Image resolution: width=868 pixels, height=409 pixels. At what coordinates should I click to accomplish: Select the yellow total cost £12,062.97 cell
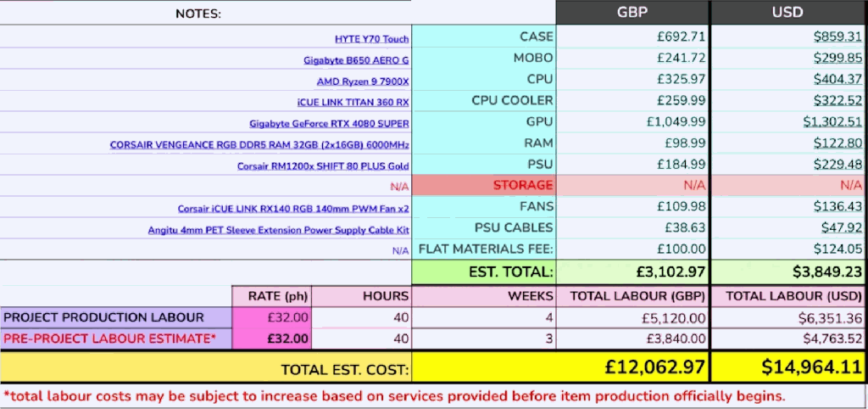(x=561, y=367)
